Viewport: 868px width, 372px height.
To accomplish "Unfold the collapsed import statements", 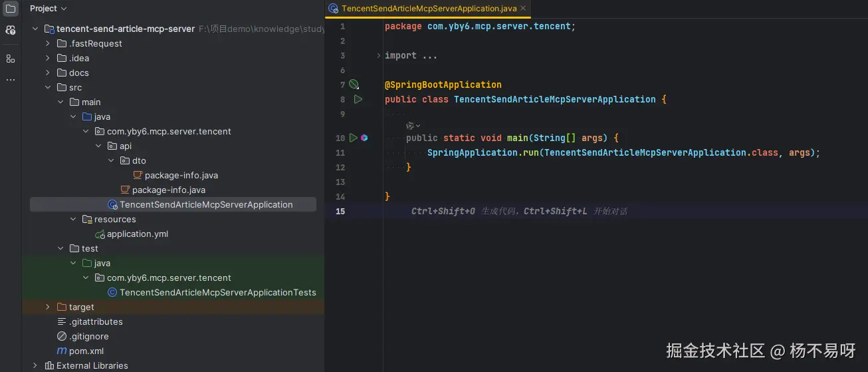I will (x=379, y=55).
